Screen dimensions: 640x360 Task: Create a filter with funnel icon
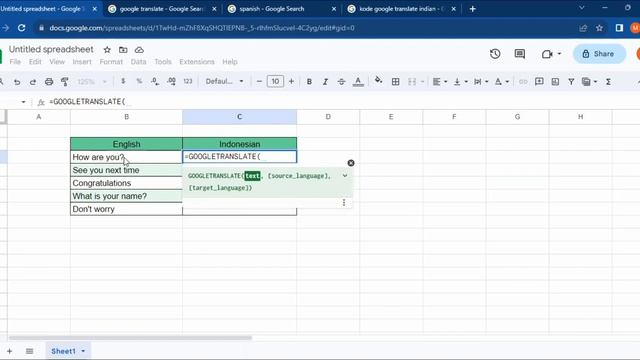click(x=571, y=82)
